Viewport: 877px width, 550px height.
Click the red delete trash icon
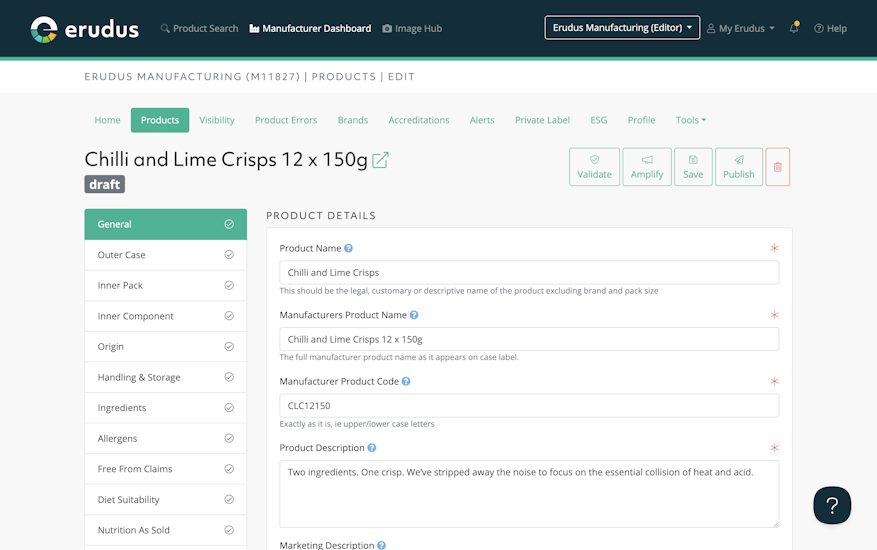(777, 167)
